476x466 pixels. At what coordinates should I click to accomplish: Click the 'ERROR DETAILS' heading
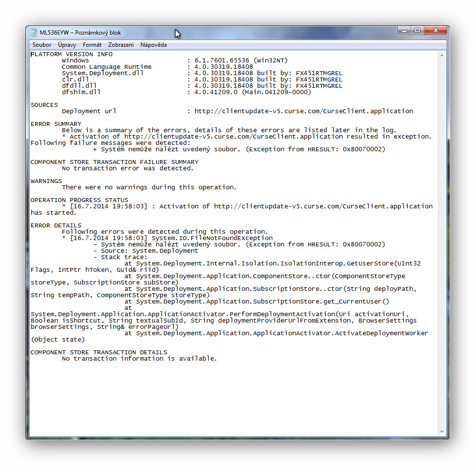pyautogui.click(x=56, y=225)
